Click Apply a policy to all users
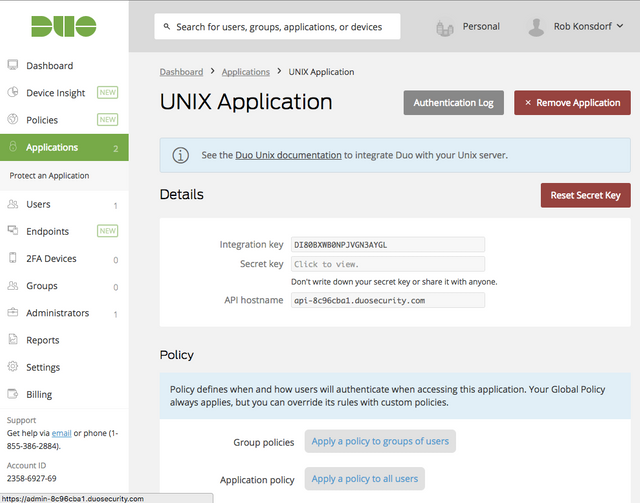This screenshot has width=640, height=503. [x=364, y=479]
